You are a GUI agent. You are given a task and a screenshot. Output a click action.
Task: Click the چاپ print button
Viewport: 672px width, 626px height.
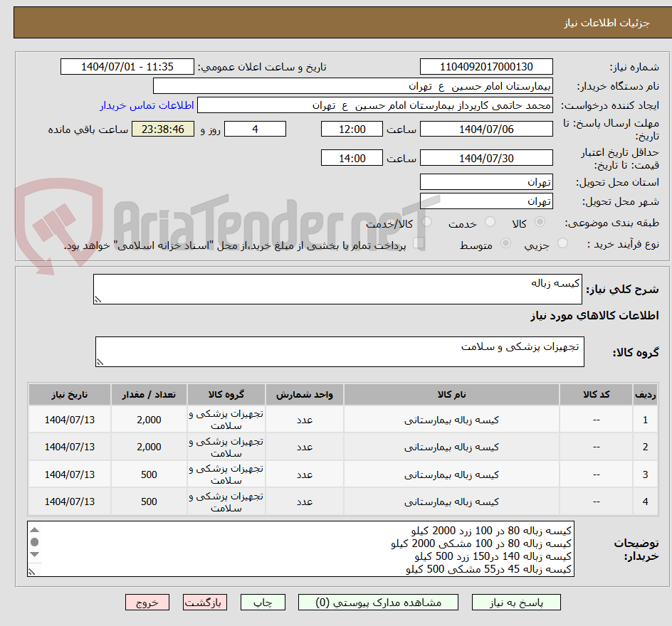coord(263,602)
